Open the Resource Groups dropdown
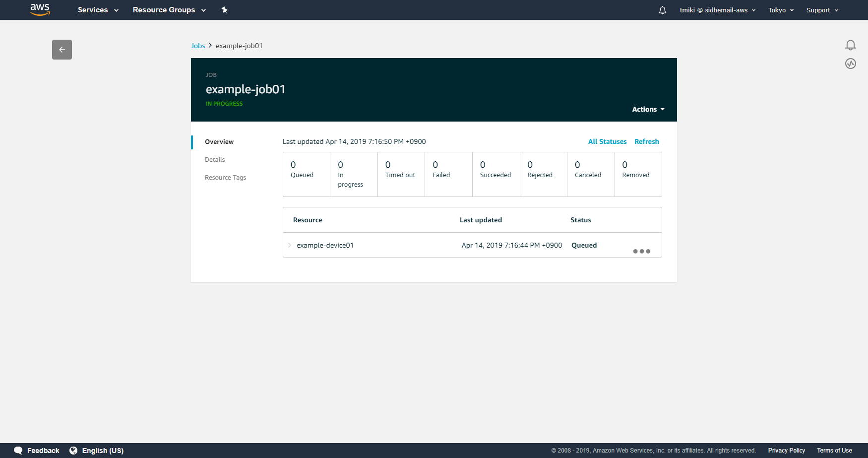868x458 pixels. (x=169, y=10)
